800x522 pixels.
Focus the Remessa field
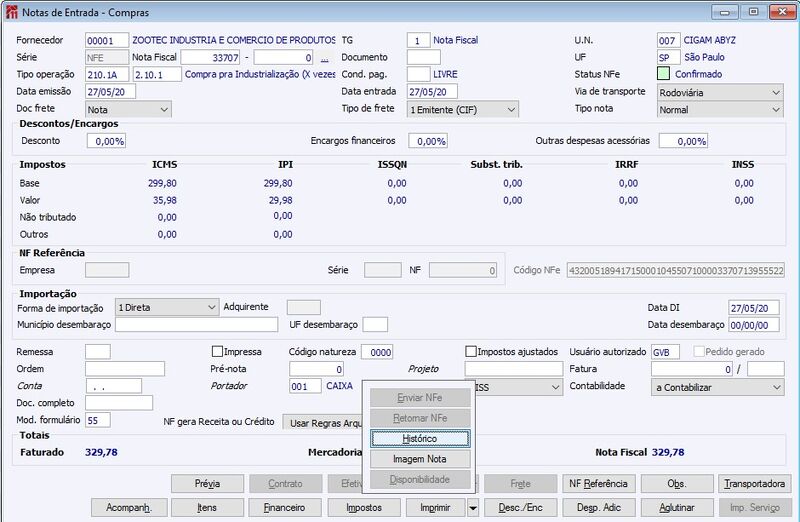tap(98, 352)
